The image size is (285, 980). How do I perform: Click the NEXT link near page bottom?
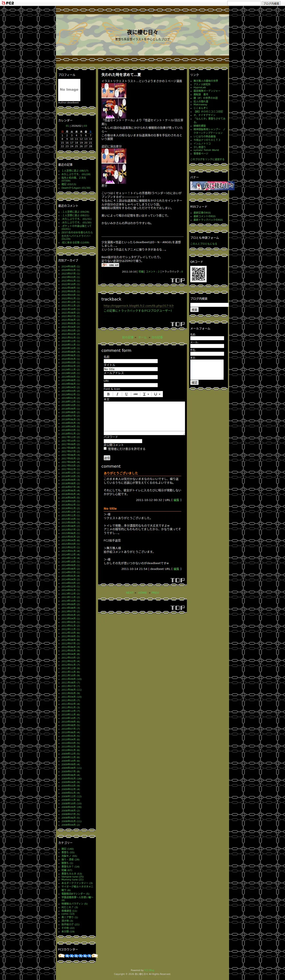coord(130,593)
